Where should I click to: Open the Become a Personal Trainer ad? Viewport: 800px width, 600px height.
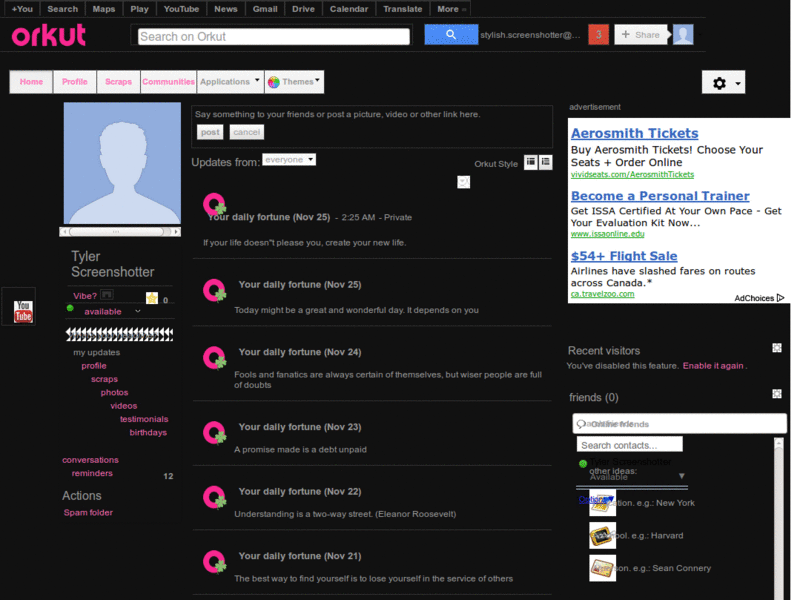[660, 196]
